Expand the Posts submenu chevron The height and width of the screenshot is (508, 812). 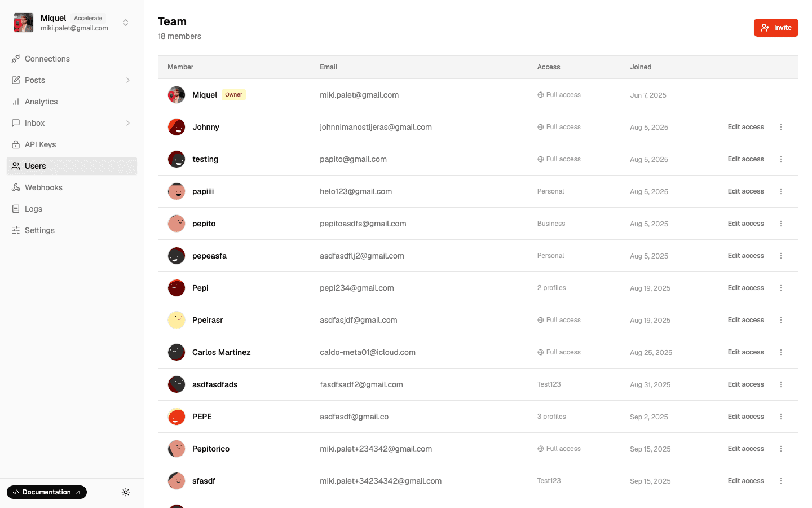(x=128, y=80)
